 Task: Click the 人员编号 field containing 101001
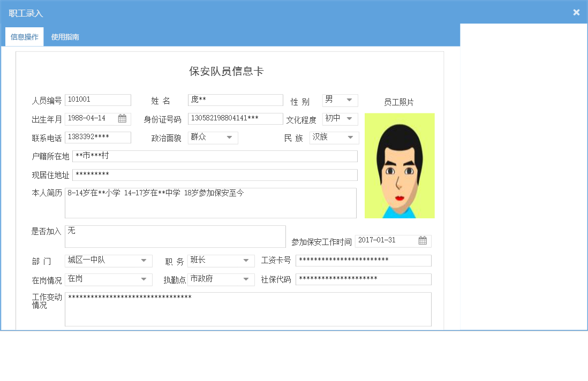98,100
